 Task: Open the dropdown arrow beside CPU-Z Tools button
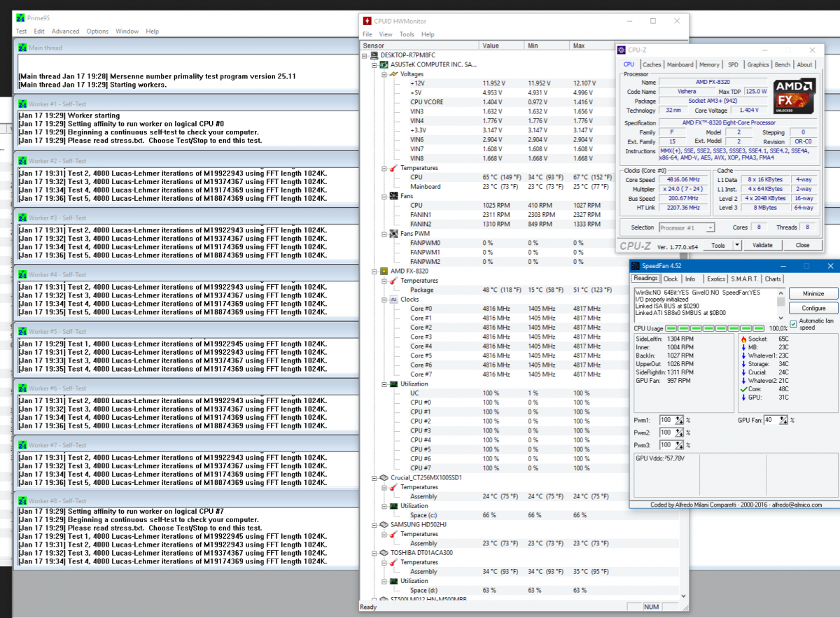737,245
